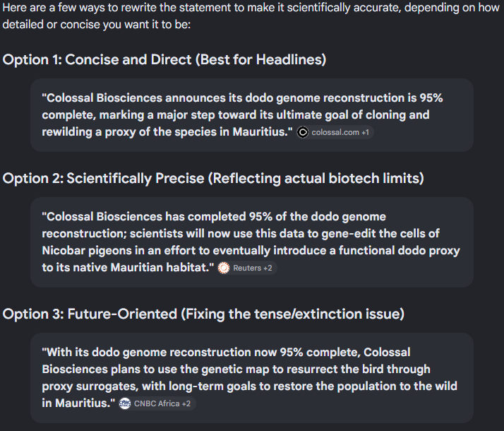Click the CNBC Africa source logo icon
This screenshot has height=431, width=504.
tap(125, 403)
